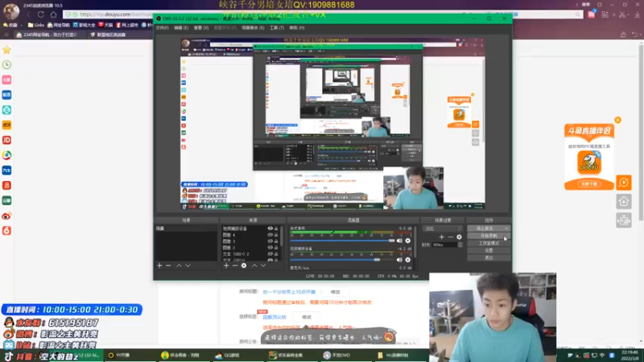Viewport: 644px width, 362px height.
Task: Click 立即下载 on the Douyu companion widget
Action: point(589,184)
